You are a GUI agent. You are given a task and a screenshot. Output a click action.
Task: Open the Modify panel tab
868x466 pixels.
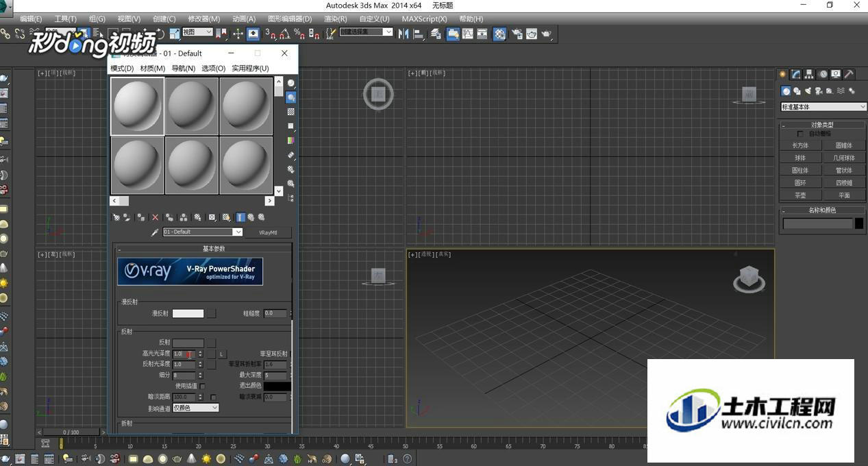coord(796,74)
